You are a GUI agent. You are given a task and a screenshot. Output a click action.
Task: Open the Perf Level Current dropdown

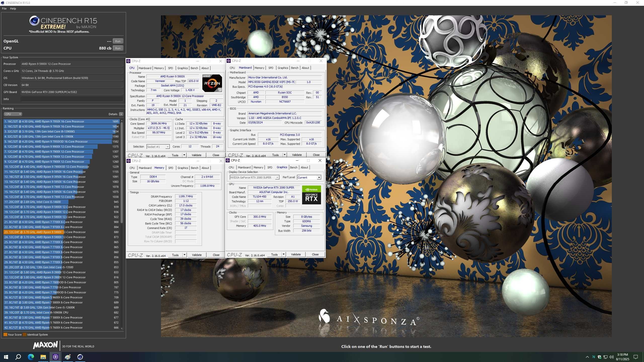click(x=309, y=177)
